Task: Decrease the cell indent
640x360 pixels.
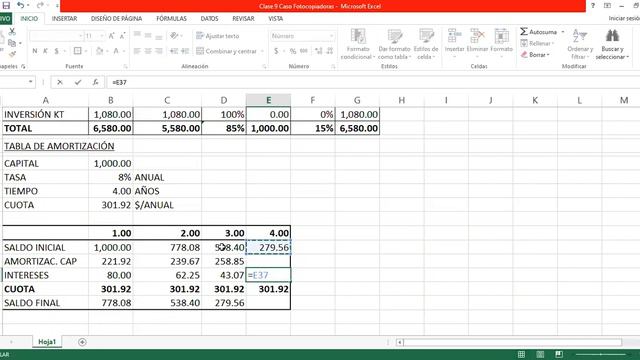Action: coord(174,51)
